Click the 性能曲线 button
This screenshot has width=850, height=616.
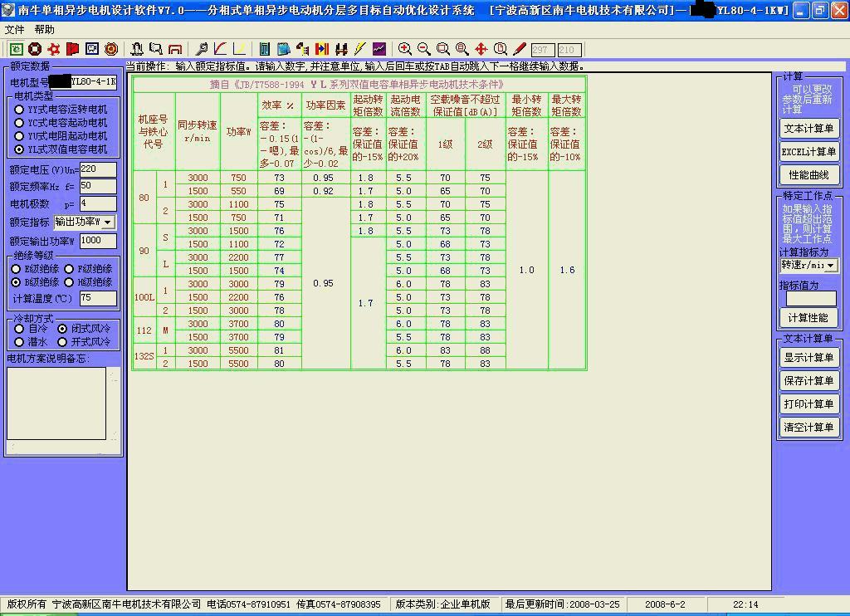point(808,175)
